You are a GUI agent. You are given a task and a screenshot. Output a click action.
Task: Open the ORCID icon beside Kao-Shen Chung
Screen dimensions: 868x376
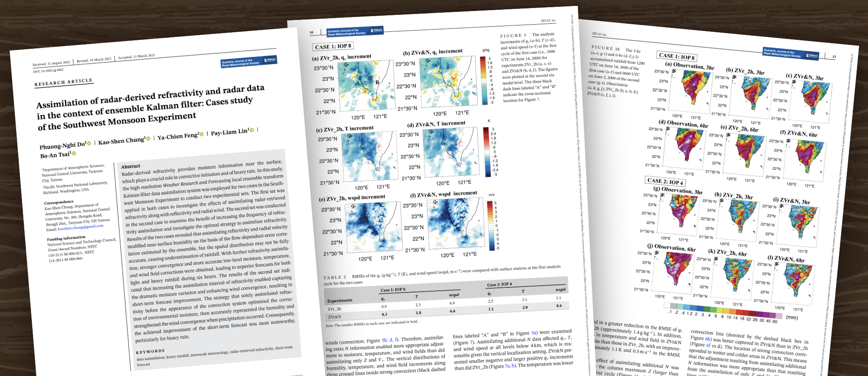[148, 138]
